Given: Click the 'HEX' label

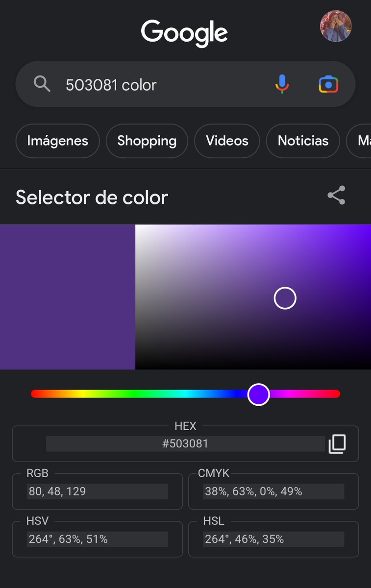Looking at the screenshot, I should [x=185, y=426].
